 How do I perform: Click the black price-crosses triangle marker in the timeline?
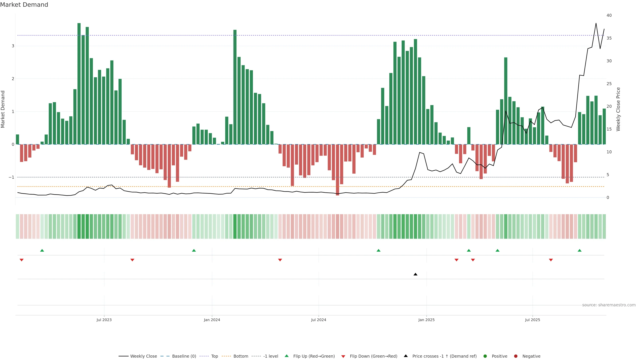pos(415,274)
